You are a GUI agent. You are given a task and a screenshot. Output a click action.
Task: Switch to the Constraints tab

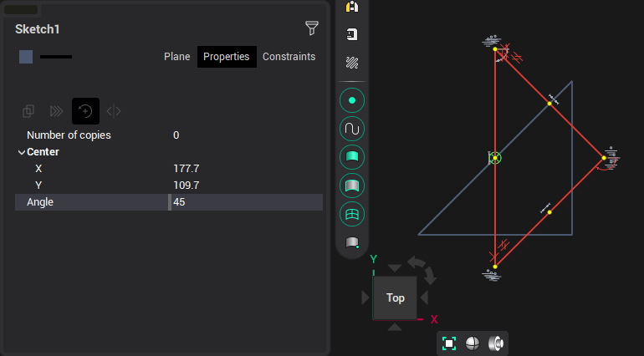click(289, 57)
